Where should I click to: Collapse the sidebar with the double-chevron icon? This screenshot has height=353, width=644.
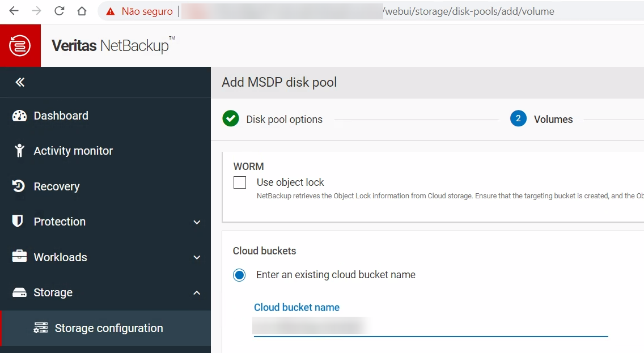pos(20,82)
